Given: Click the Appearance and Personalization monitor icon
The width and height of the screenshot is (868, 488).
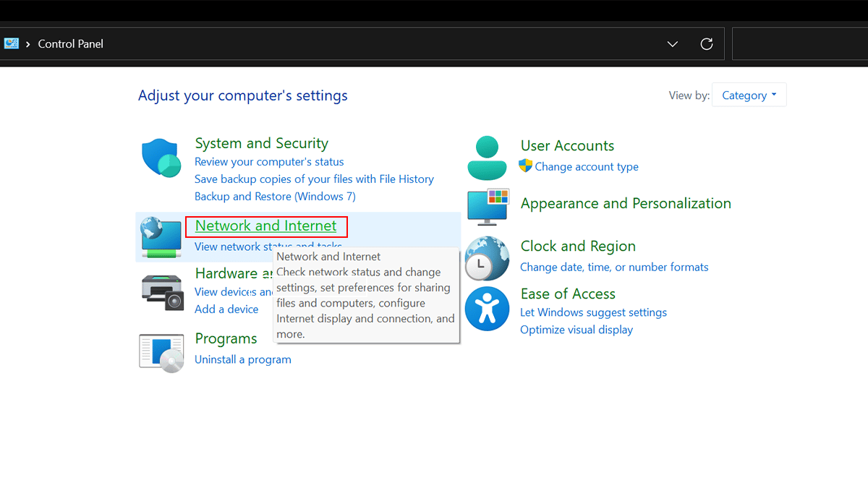Looking at the screenshot, I should [488, 207].
